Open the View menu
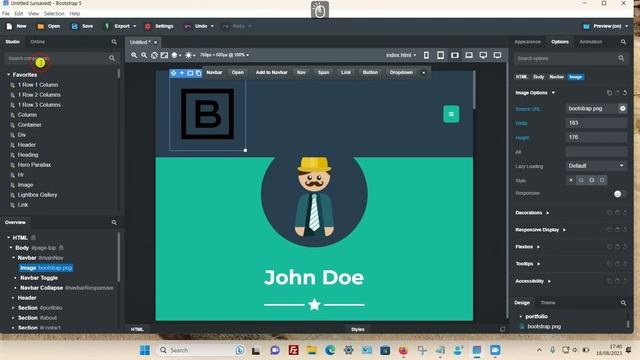The width and height of the screenshot is (640, 360). [x=33, y=13]
